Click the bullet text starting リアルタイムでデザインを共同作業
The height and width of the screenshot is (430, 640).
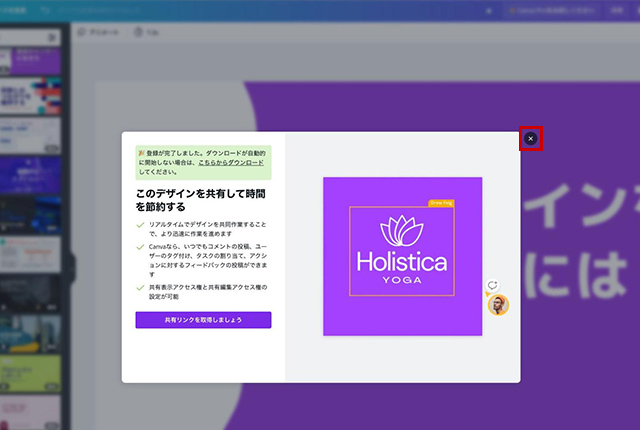coord(208,229)
